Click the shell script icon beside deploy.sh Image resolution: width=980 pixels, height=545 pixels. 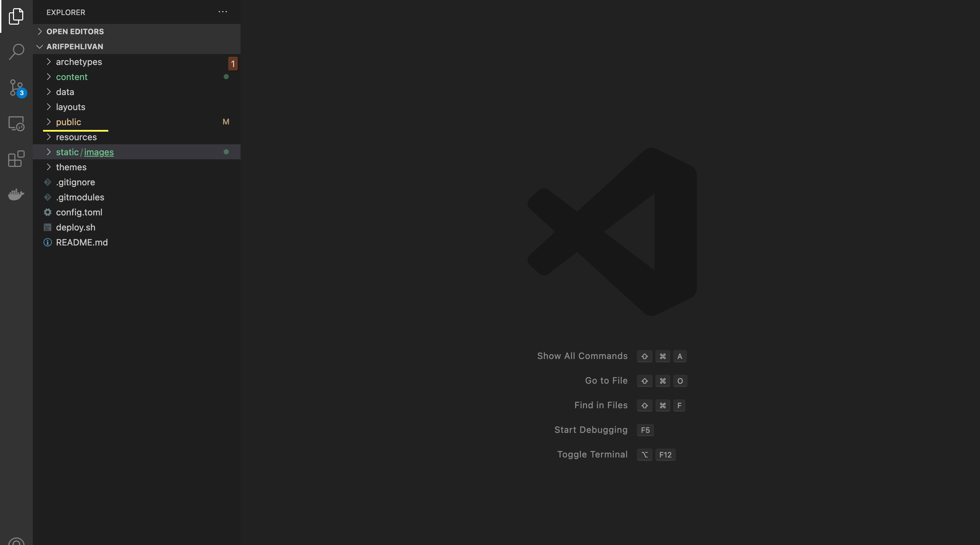point(47,227)
